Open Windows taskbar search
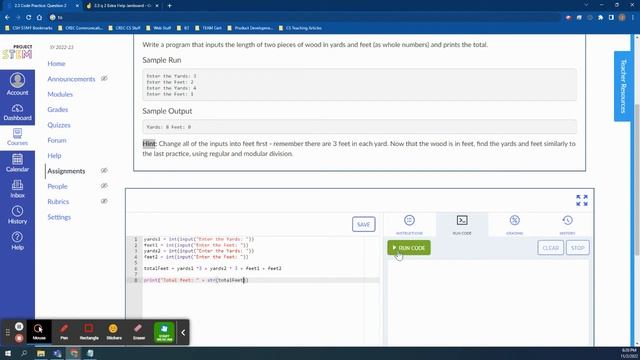Viewport: 640px width, 360px height. pos(24,353)
